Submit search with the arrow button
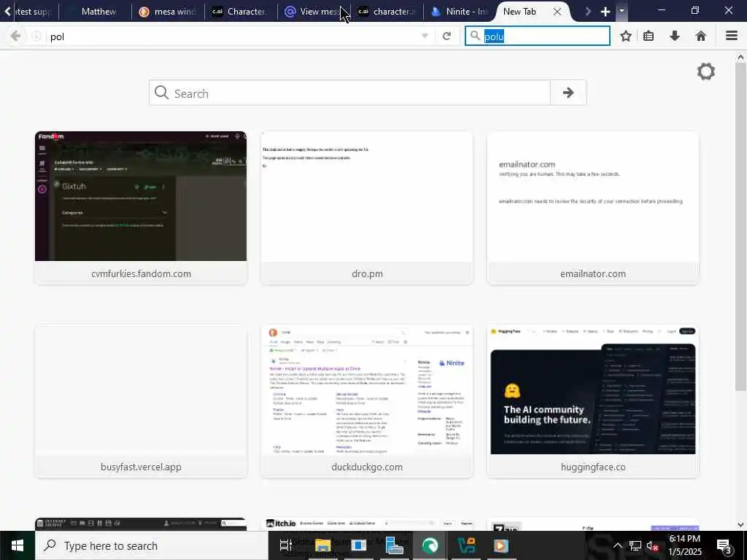The height and width of the screenshot is (560, 747). [568, 93]
